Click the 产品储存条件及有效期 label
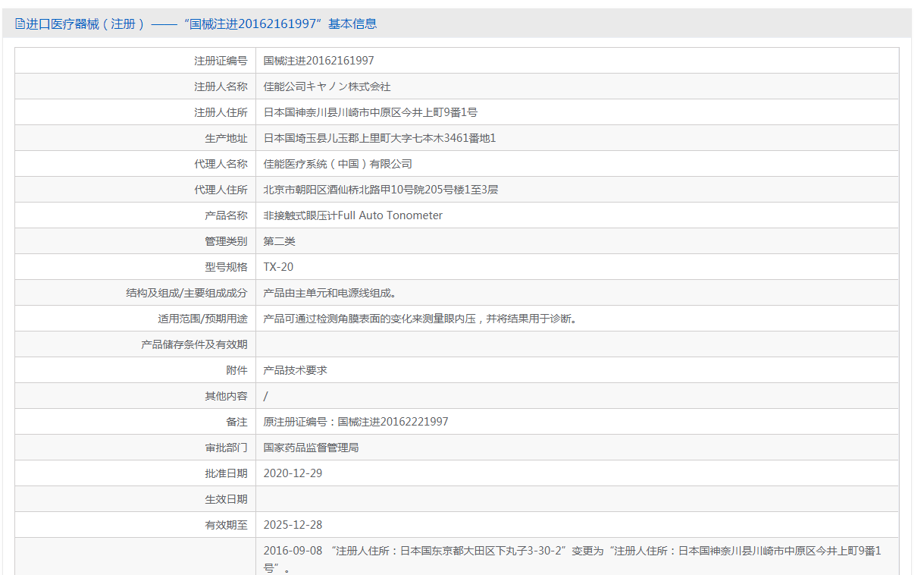The image size is (924, 575). coord(194,344)
